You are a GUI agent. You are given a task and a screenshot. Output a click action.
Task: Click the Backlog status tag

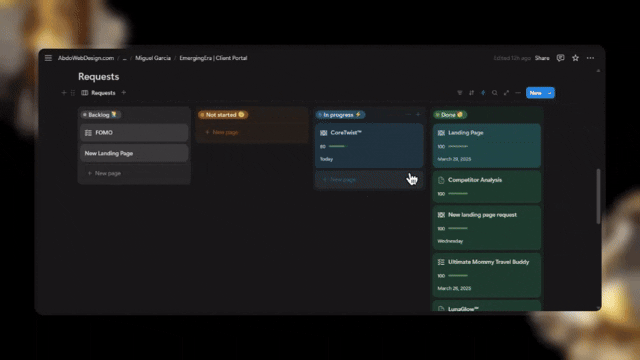tap(100, 115)
